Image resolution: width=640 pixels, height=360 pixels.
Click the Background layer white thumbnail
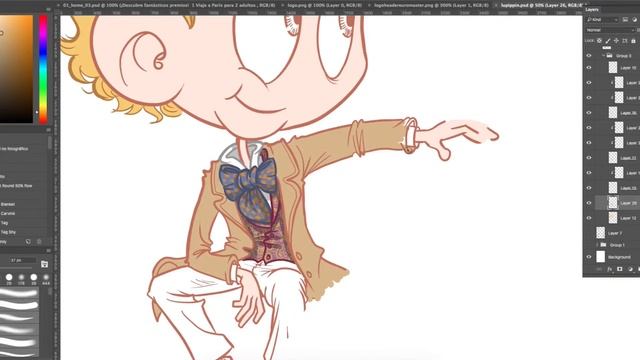[600, 257]
